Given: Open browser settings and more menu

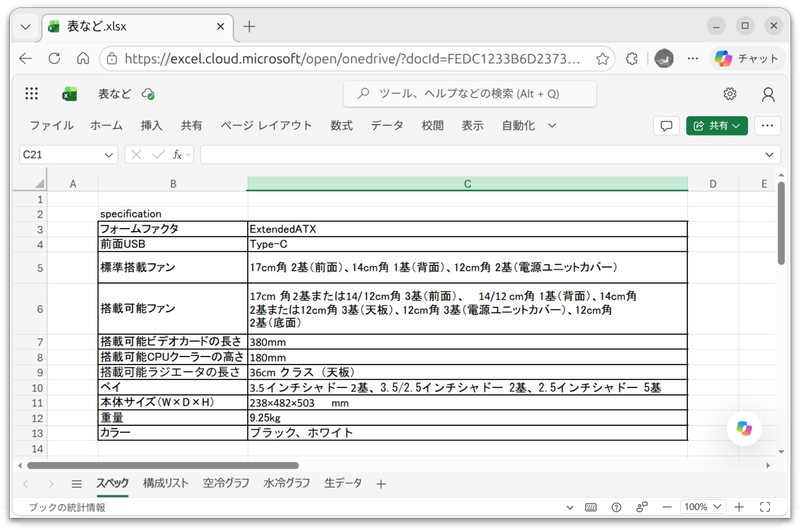Looking at the screenshot, I should click(692, 59).
